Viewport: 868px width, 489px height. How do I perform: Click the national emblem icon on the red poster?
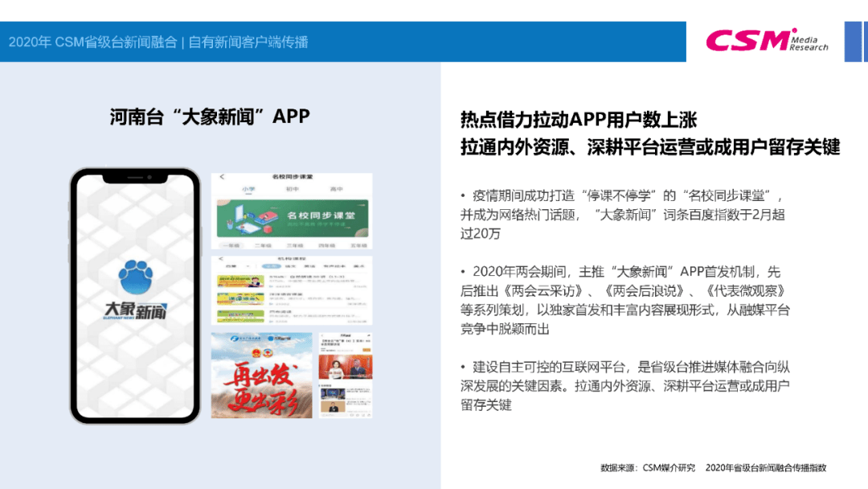tap(256, 353)
